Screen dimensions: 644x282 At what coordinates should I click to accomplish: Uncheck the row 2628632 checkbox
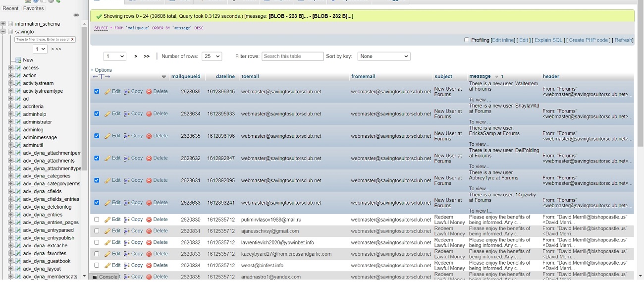coord(97,158)
